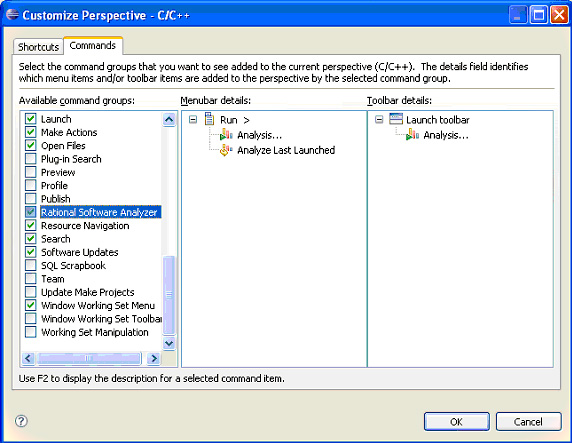Click the Eclipse icon in the title bar

[x=12, y=15]
